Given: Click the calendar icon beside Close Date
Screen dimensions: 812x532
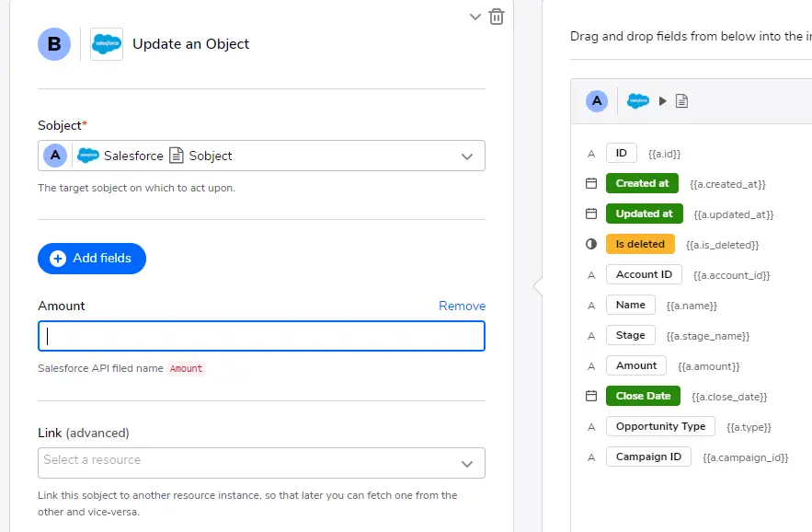Looking at the screenshot, I should 589,396.
